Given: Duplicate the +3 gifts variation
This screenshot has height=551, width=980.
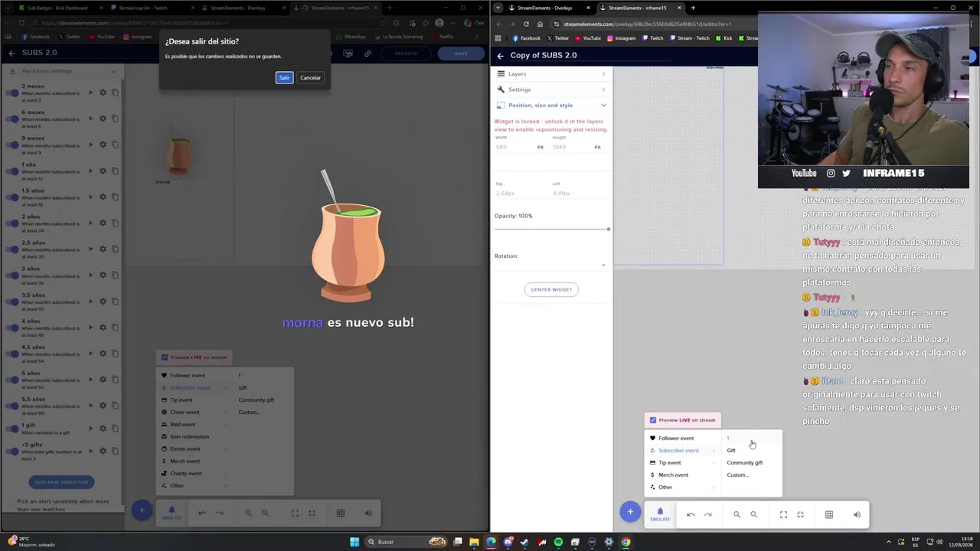Looking at the screenshot, I should (115, 452).
